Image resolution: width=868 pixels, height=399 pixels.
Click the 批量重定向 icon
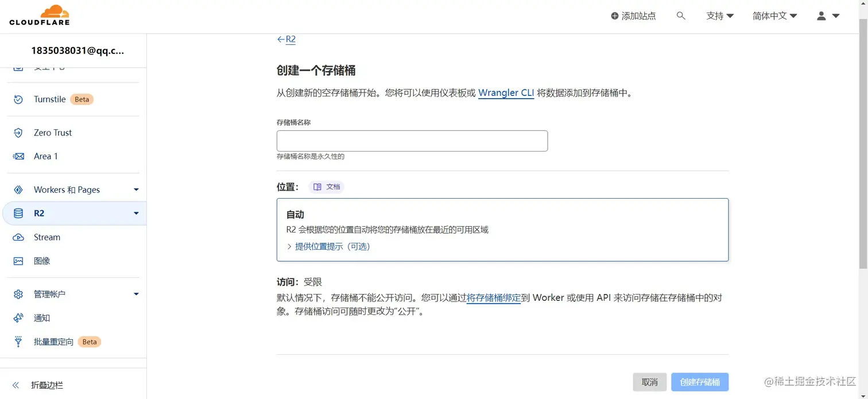click(x=18, y=342)
